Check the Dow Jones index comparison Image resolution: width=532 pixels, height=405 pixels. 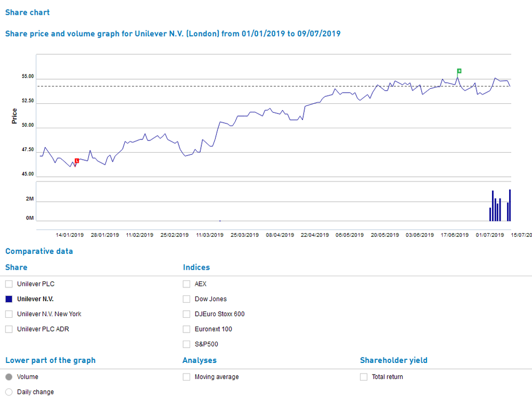186,299
